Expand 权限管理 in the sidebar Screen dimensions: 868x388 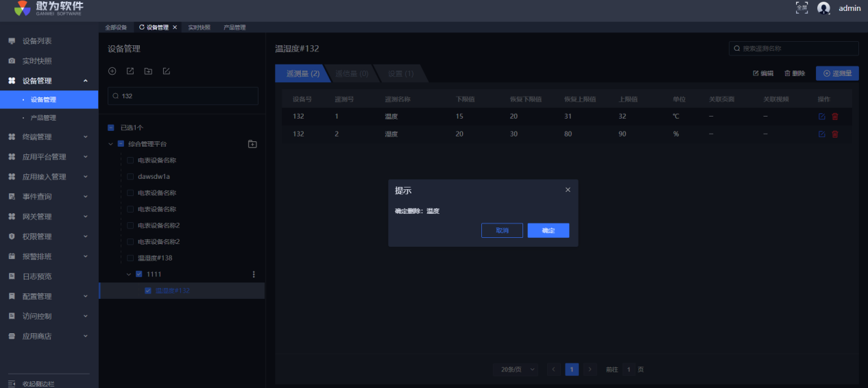pyautogui.click(x=85, y=237)
